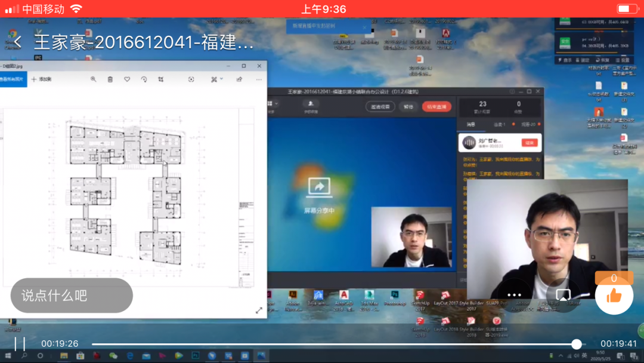Open the photo viewer more options ellipsis
644x363 pixels.
pyautogui.click(x=259, y=79)
